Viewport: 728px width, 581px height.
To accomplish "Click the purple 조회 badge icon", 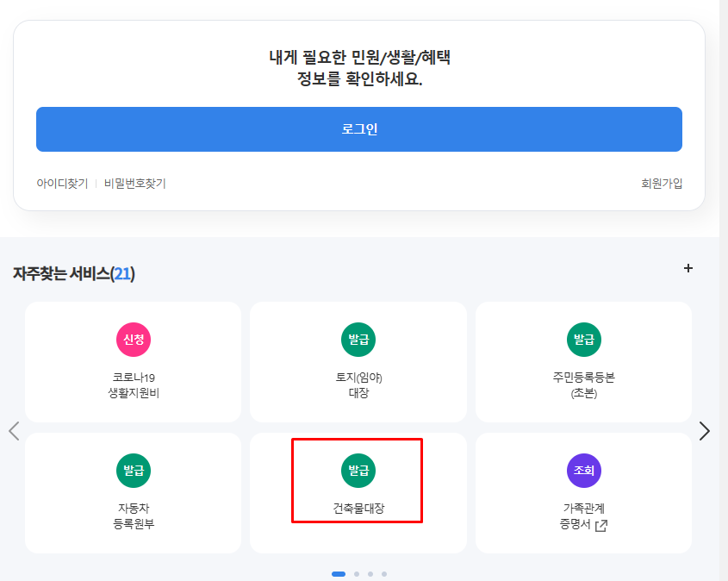I will 583,471.
